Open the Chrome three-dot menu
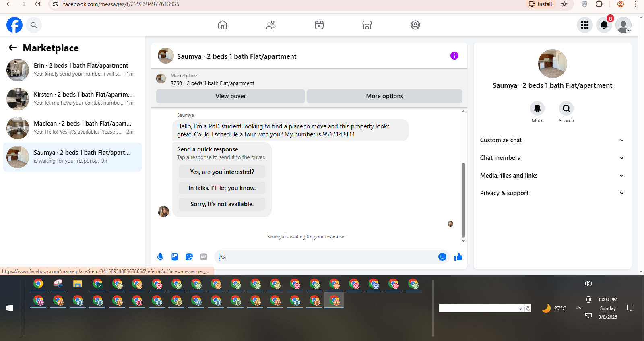 point(635,4)
